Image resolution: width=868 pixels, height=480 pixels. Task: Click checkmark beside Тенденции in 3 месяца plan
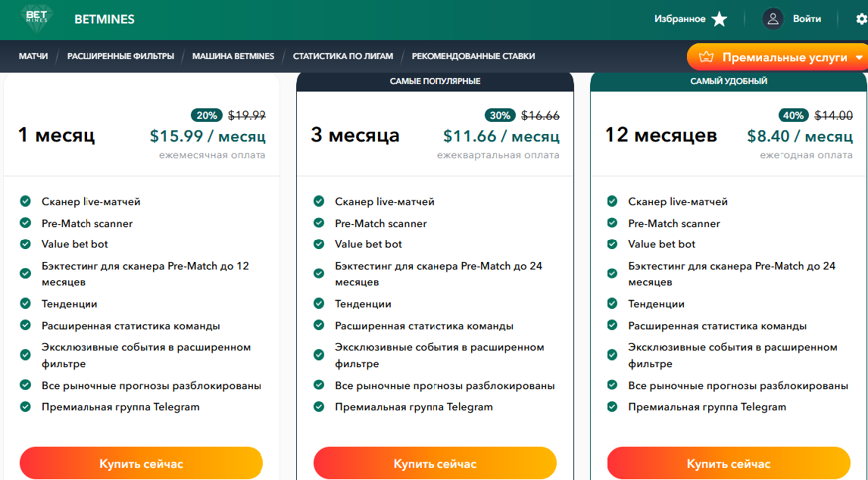click(x=319, y=303)
